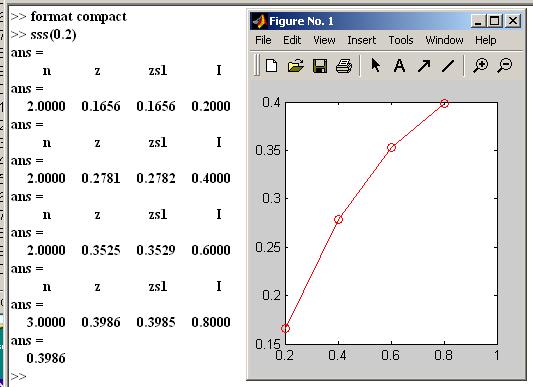Click the Open File folder icon
533x387 pixels.
tap(295, 65)
